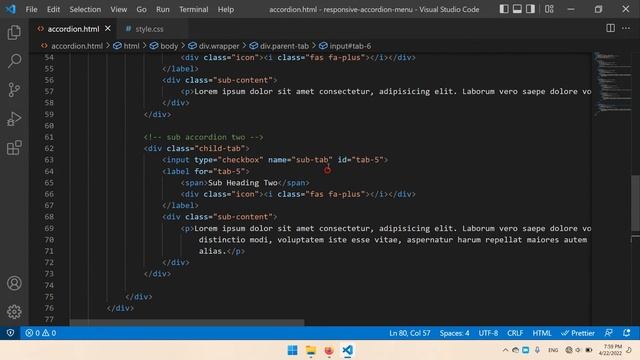640x360 pixels.
Task: Open the Firefox taskbar icon
Action: (x=329, y=350)
